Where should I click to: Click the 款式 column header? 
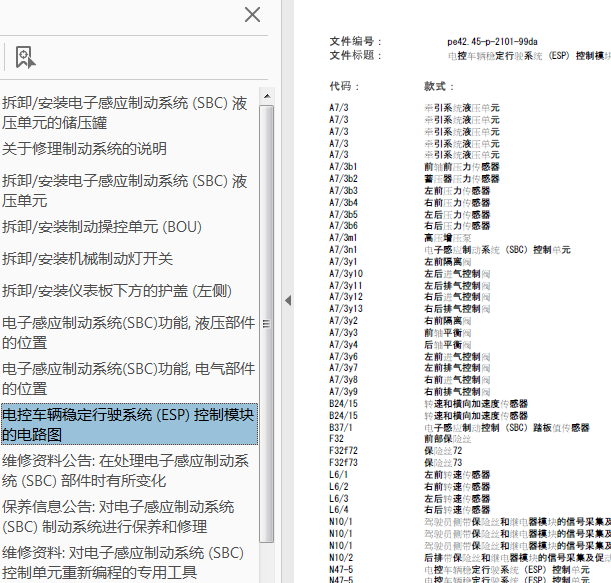(439, 86)
